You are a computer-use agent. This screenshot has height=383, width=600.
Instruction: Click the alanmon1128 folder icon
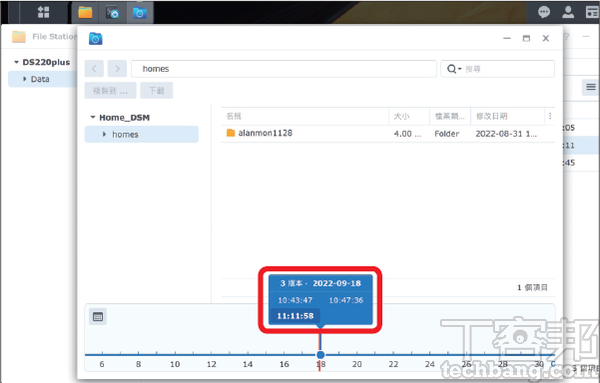230,133
